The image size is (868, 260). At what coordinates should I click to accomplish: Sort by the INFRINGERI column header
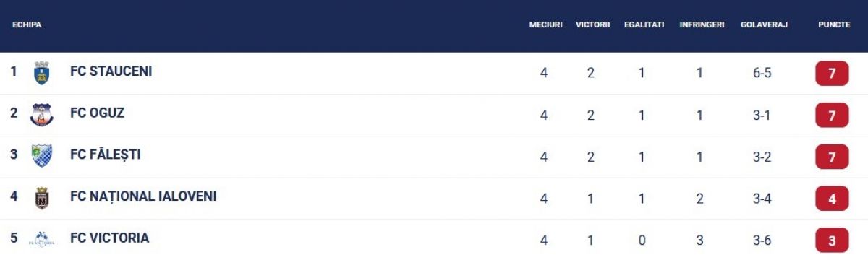pyautogui.click(x=702, y=25)
